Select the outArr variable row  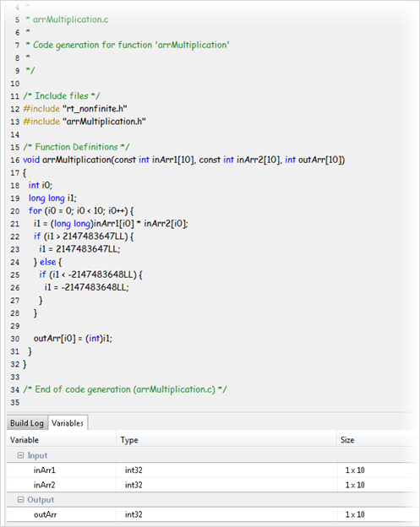212,514
